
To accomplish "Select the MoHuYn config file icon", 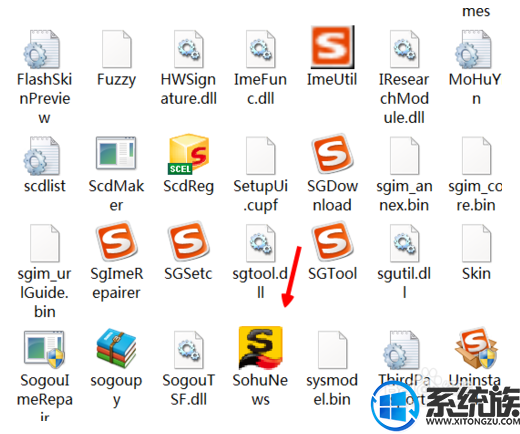I will (x=474, y=49).
